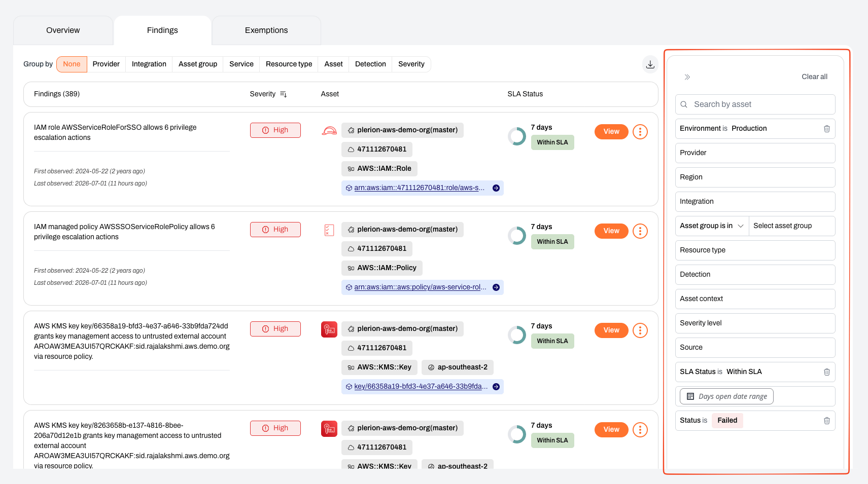
Task: Click arrow icon next to aws-service-role policy link
Action: click(496, 287)
